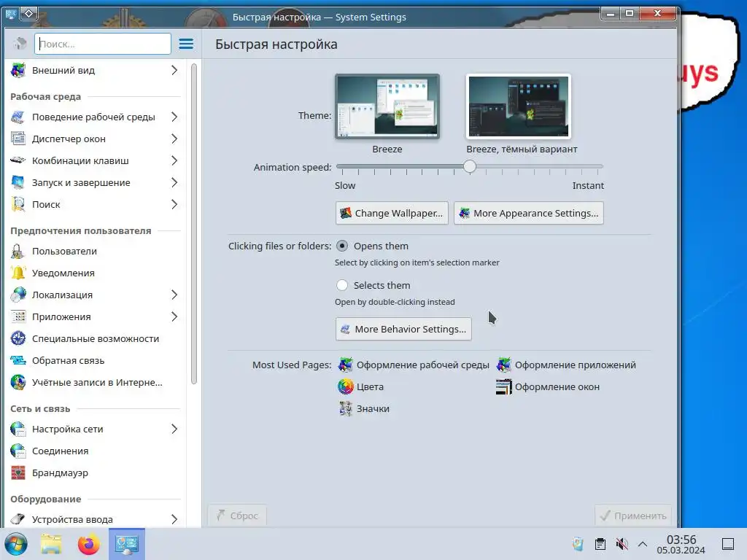Viewport: 747px width, 560px height.
Task: Click the Локализация globe icon
Action: [x=18, y=295]
